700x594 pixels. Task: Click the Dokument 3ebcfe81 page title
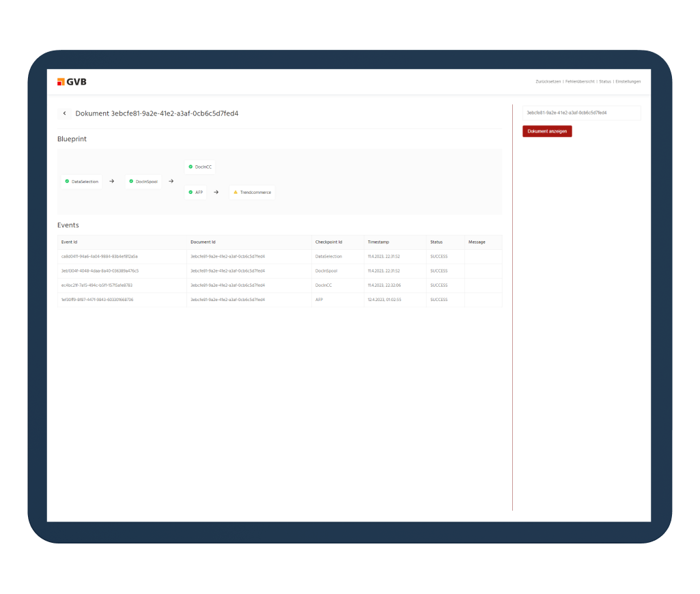156,113
